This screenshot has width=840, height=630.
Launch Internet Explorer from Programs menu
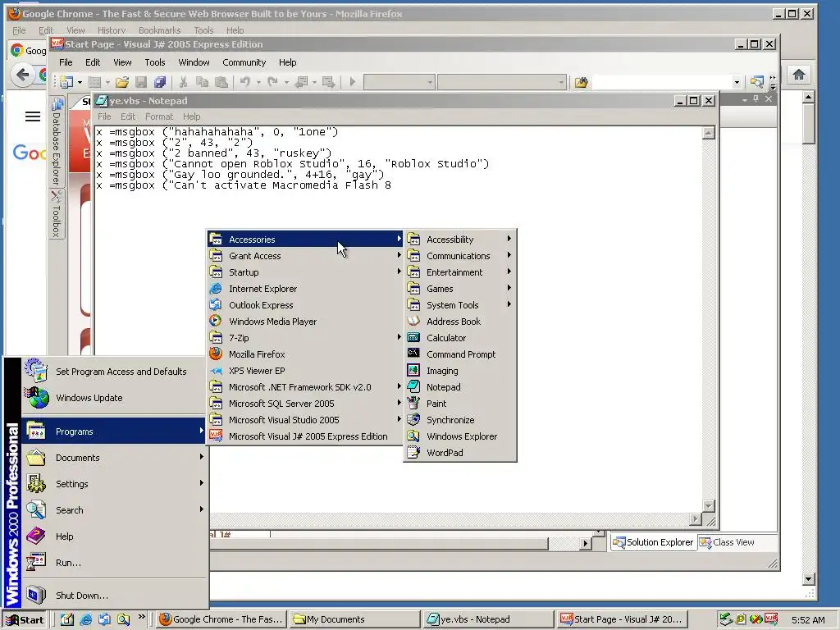(305, 289)
